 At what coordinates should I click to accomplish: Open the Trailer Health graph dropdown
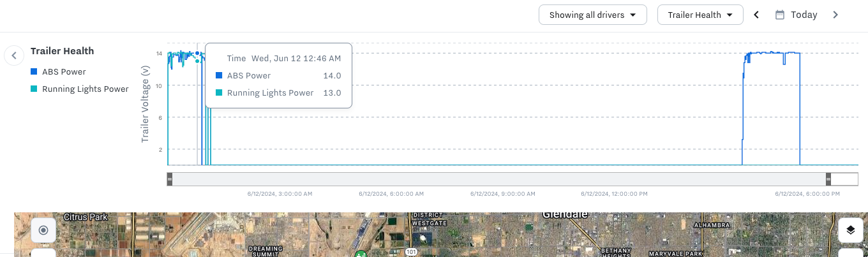[x=700, y=15]
